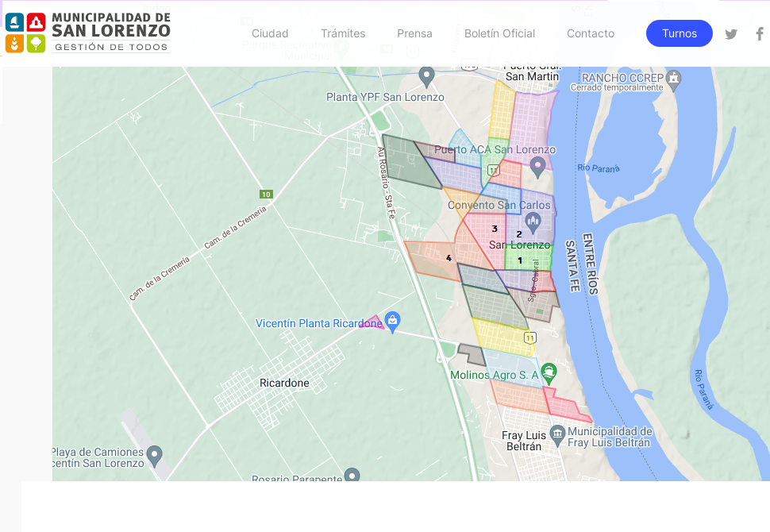Click the Convento San Carlos marker
The width and height of the screenshot is (770, 532).
(533, 222)
